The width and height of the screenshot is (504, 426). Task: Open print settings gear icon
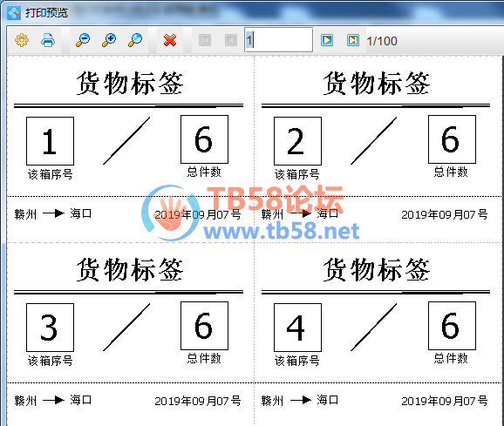click(x=22, y=40)
